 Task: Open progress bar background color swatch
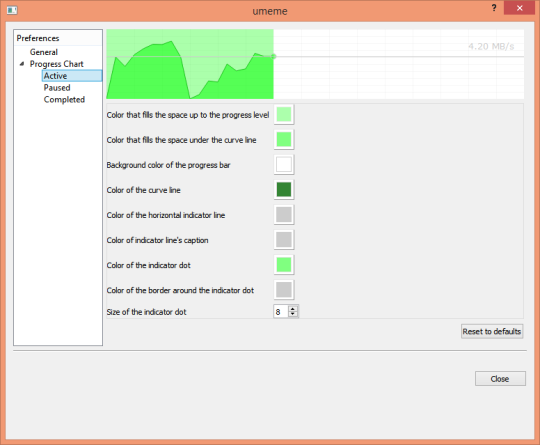click(284, 165)
